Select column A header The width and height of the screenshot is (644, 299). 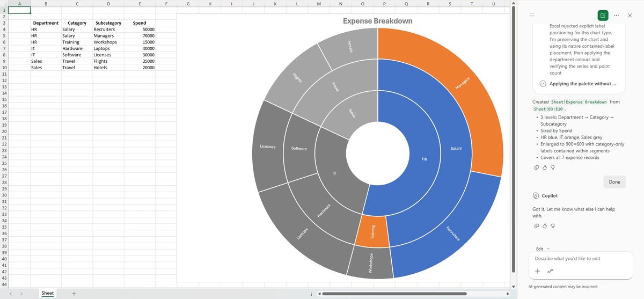[x=19, y=3]
